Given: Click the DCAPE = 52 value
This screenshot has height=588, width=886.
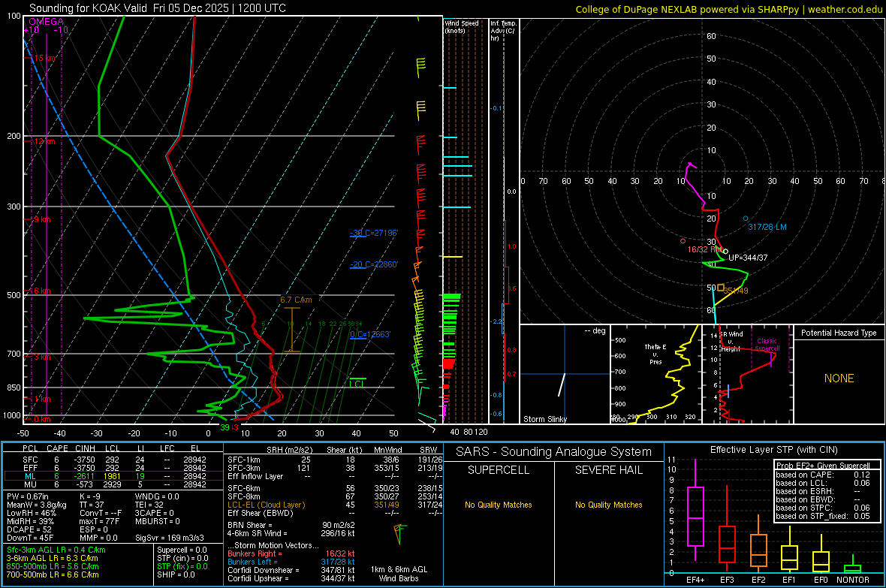Looking at the screenshot, I should point(29,529).
